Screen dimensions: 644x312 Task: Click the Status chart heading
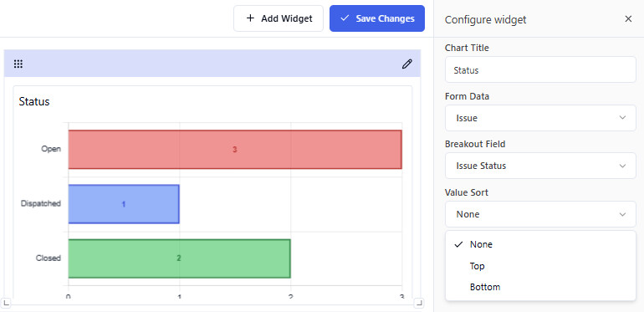click(34, 101)
